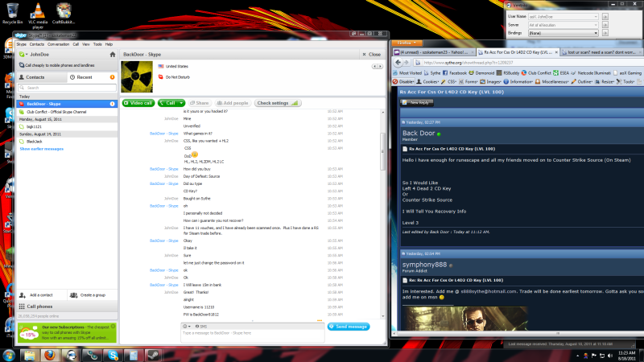Open the Help menu in Skype

(109, 44)
